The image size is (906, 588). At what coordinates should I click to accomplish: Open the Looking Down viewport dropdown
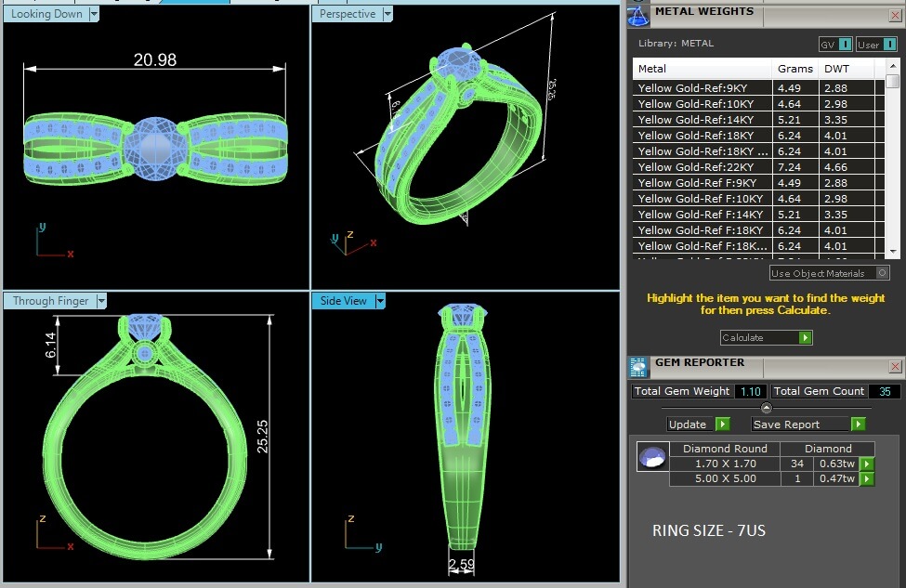(x=95, y=14)
